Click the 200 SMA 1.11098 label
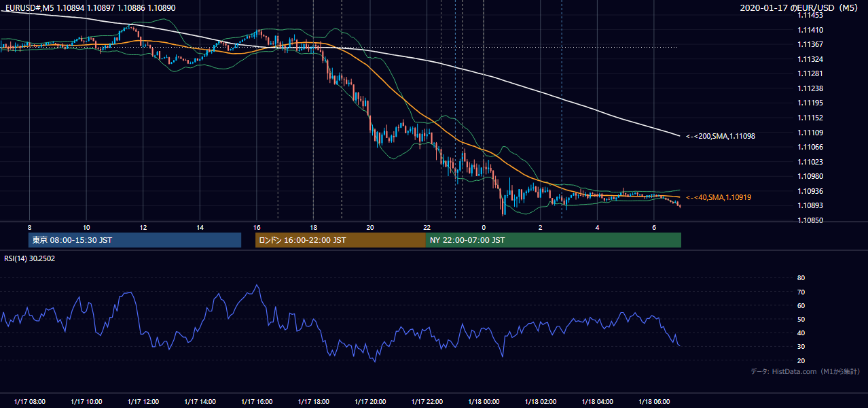Viewport: 868px width, 408px height. [x=721, y=136]
